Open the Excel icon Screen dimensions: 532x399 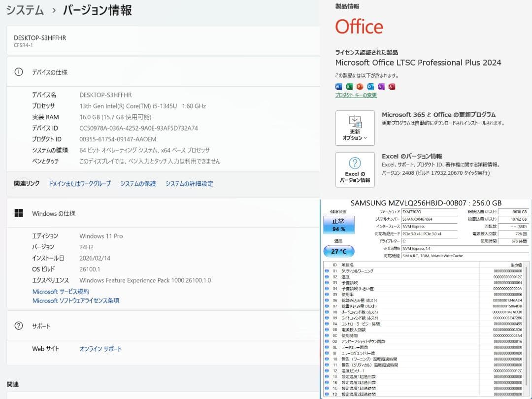click(x=349, y=87)
